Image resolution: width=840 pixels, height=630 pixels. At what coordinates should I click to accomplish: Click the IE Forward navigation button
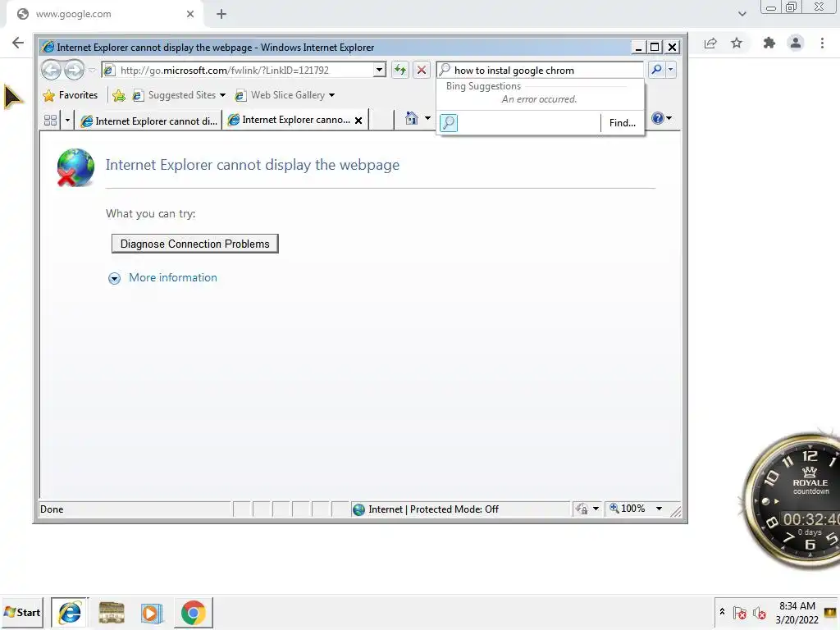click(74, 71)
